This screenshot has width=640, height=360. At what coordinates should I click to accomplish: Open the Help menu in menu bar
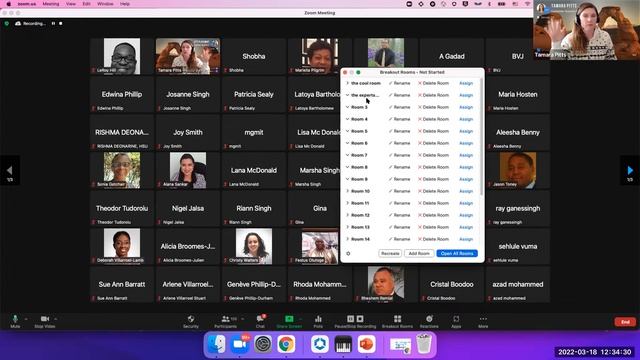125,4
